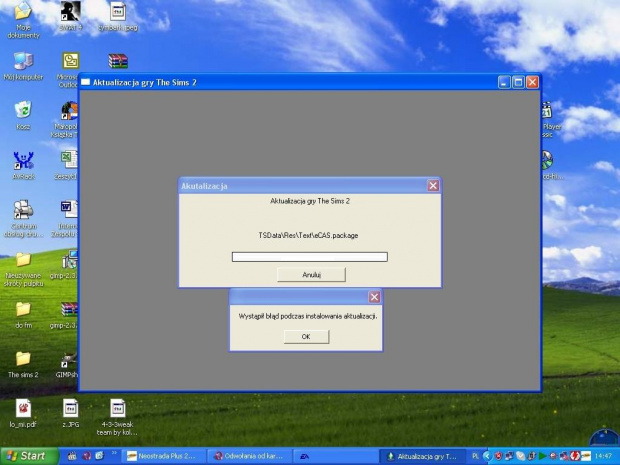Click the error message text Wystąpił błąd
This screenshot has height=465, width=620.
pos(308,316)
